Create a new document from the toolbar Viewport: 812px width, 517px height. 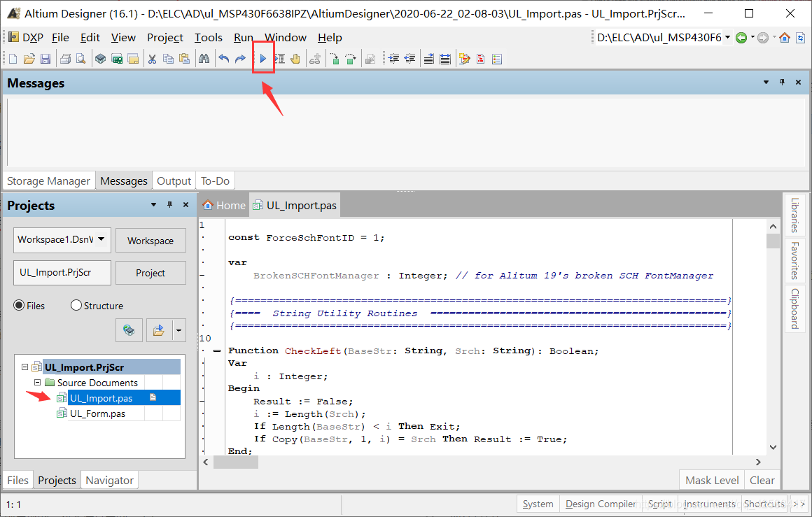[13, 59]
